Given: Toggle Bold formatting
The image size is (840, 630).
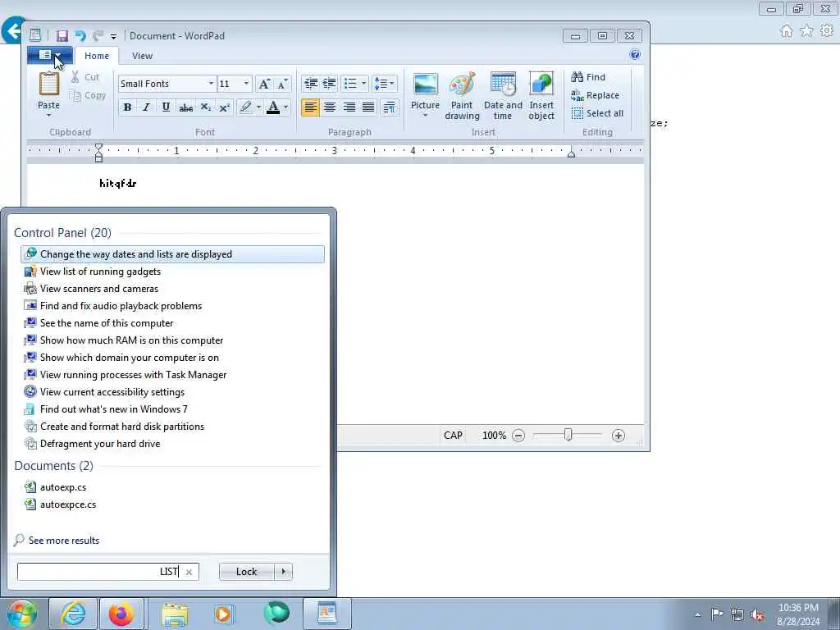Looking at the screenshot, I should (127, 107).
